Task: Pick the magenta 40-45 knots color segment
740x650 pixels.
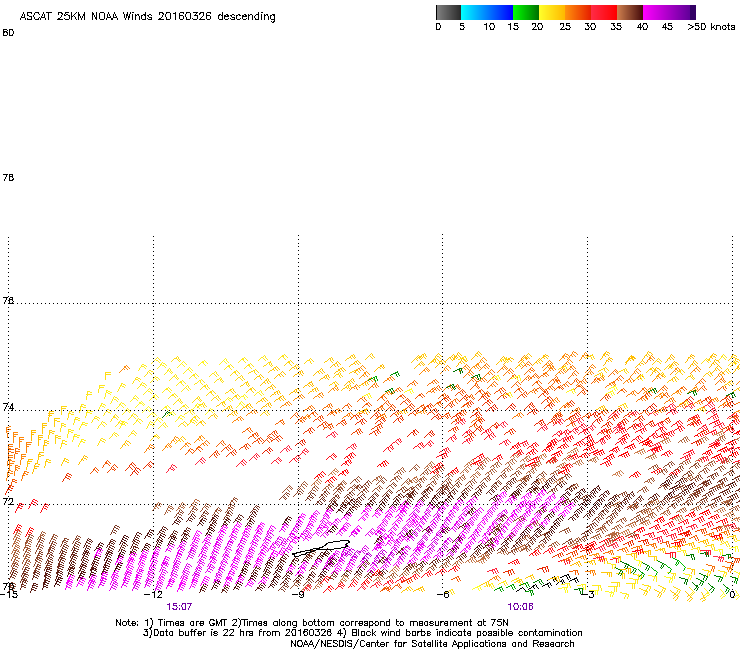Action: tap(656, 12)
